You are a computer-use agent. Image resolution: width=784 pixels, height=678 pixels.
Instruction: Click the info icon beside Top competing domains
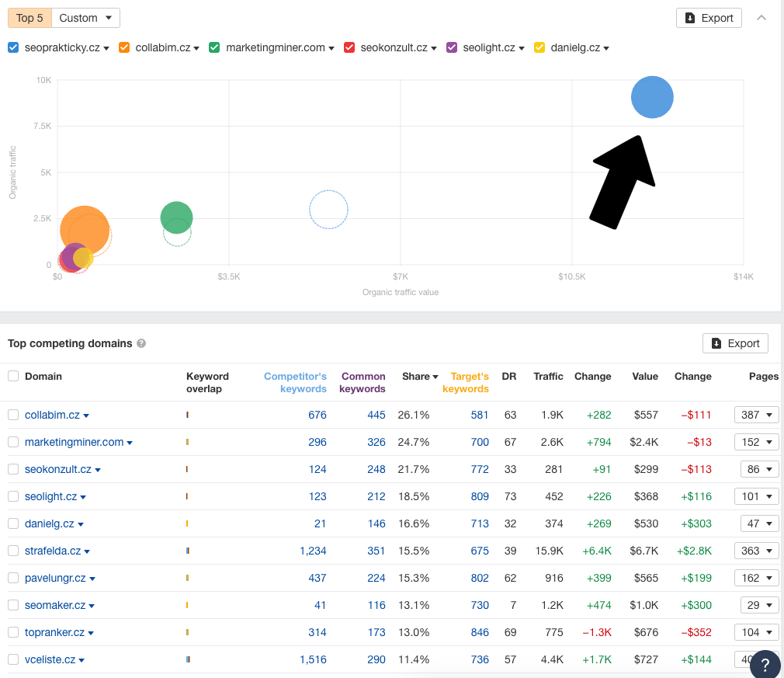pyautogui.click(x=141, y=343)
